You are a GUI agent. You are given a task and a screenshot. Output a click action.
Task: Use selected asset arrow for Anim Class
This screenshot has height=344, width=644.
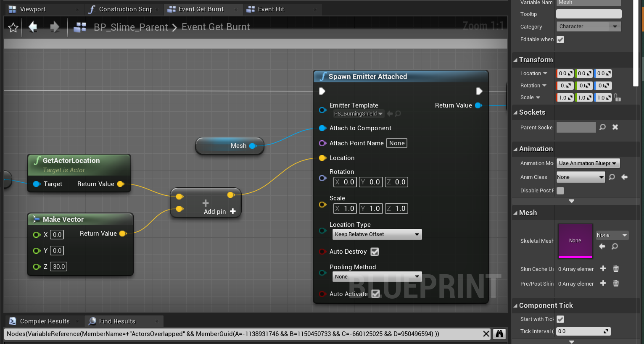(x=624, y=177)
